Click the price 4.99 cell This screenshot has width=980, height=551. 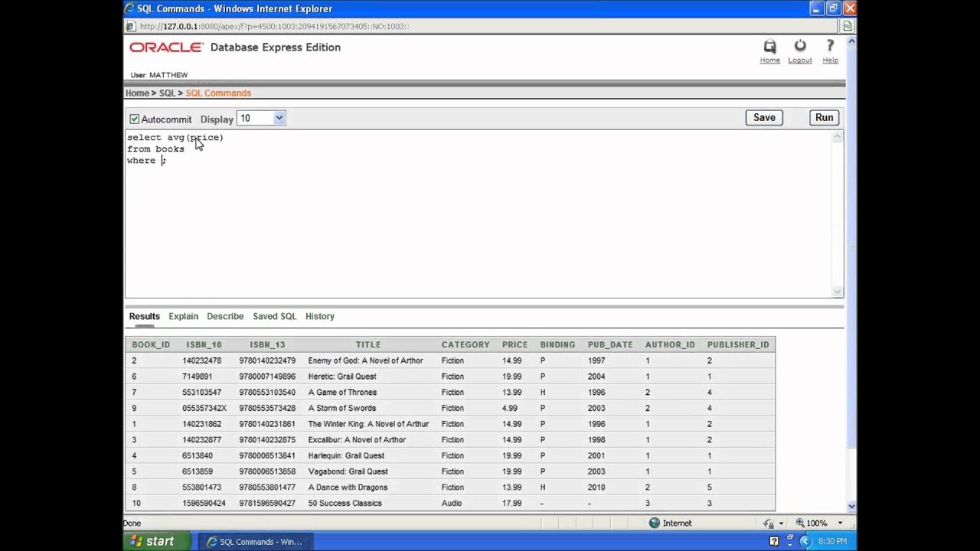[510, 408]
